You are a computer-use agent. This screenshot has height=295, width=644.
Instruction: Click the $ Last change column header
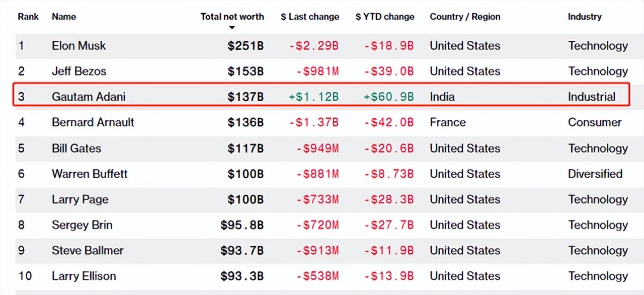(310, 17)
